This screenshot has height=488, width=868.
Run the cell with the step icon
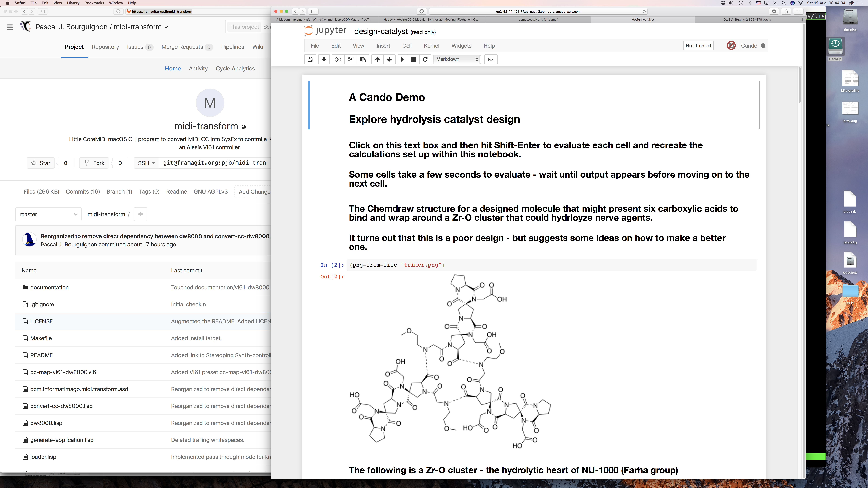tap(403, 59)
